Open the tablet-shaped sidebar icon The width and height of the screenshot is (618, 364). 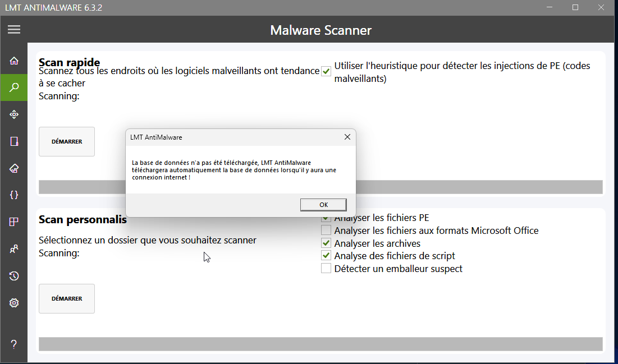(x=14, y=141)
